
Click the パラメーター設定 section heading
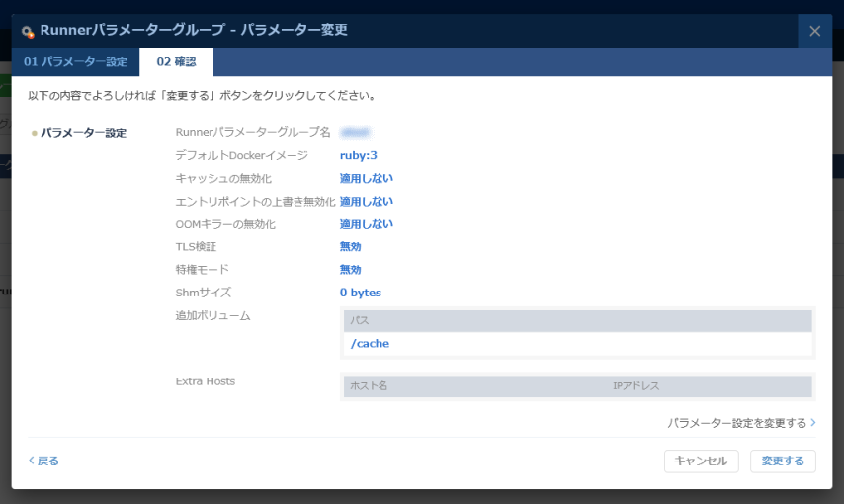(83, 133)
